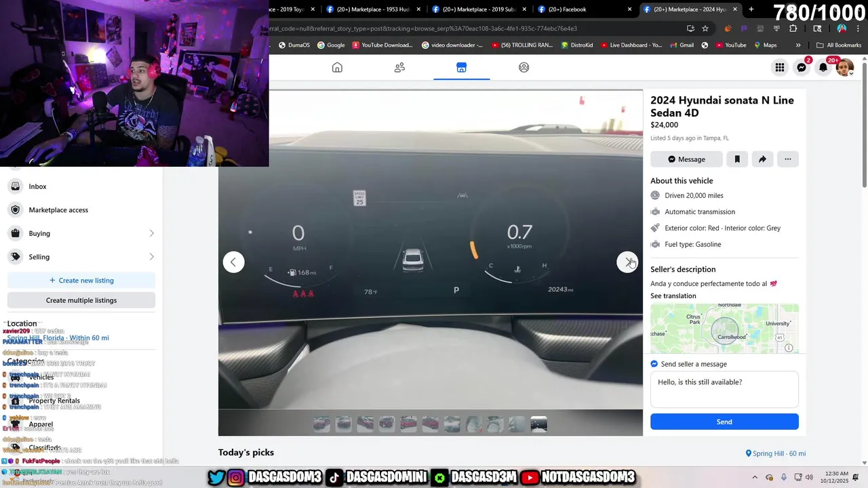The height and width of the screenshot is (488, 868).
Task: Open the DumaOS bookmark
Action: click(x=294, y=45)
